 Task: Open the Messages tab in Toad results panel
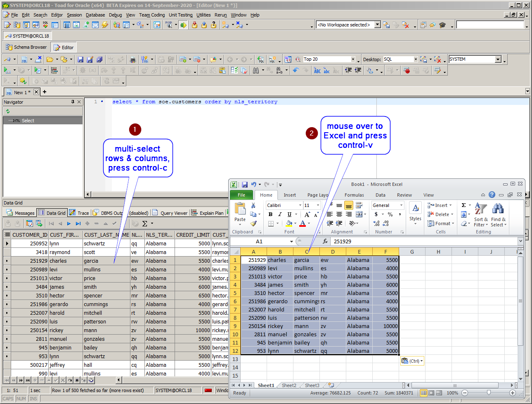point(21,213)
